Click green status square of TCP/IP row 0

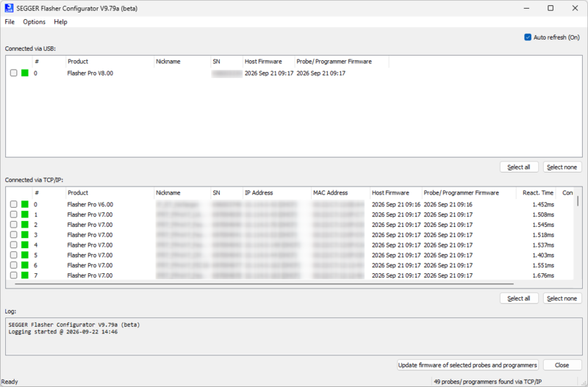click(25, 204)
